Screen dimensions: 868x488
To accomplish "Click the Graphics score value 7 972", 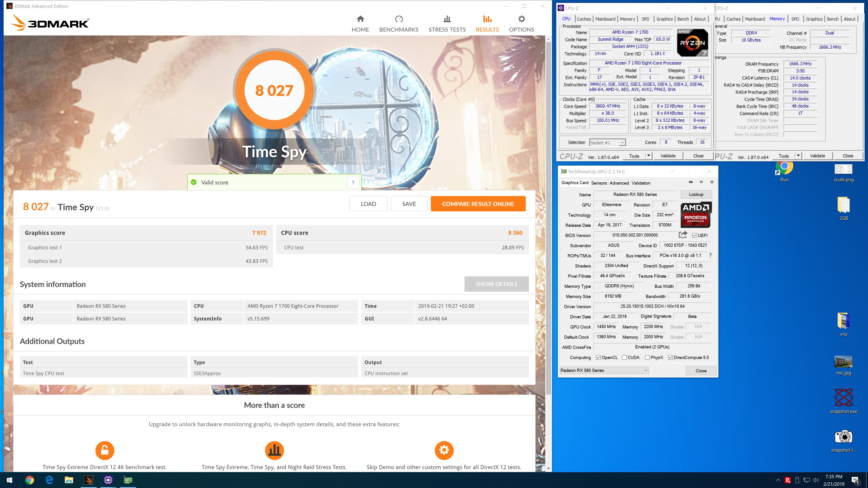I will point(259,233).
